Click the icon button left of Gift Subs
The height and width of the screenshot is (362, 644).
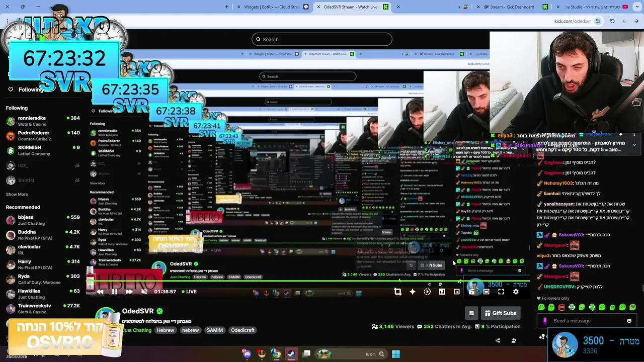point(471,313)
